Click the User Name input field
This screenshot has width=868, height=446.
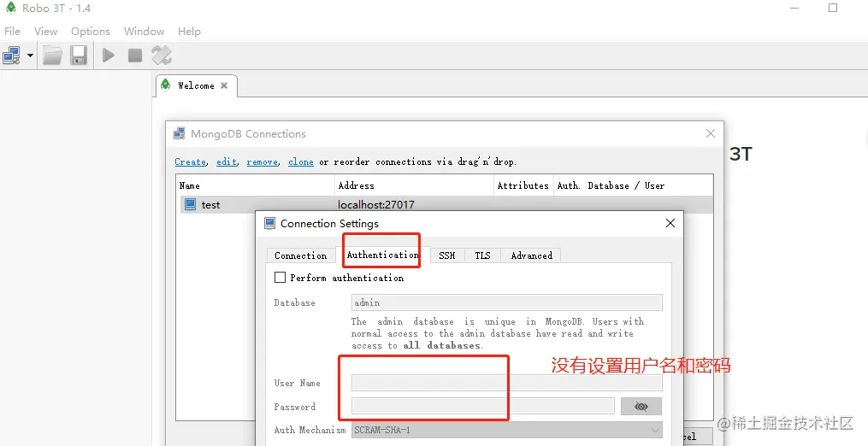(x=506, y=383)
